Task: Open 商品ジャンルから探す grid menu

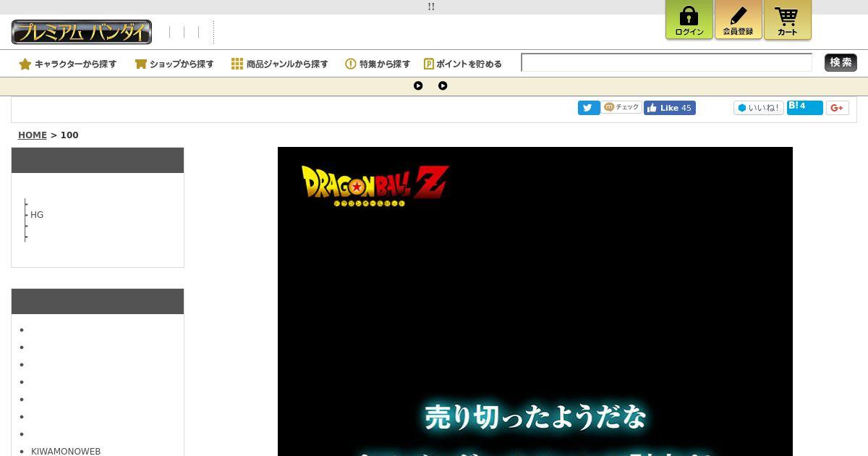Action: click(280, 64)
